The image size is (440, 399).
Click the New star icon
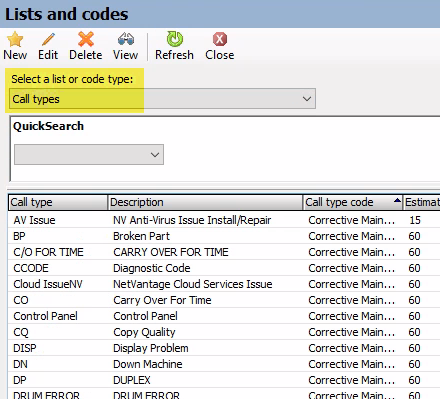pyautogui.click(x=15, y=39)
